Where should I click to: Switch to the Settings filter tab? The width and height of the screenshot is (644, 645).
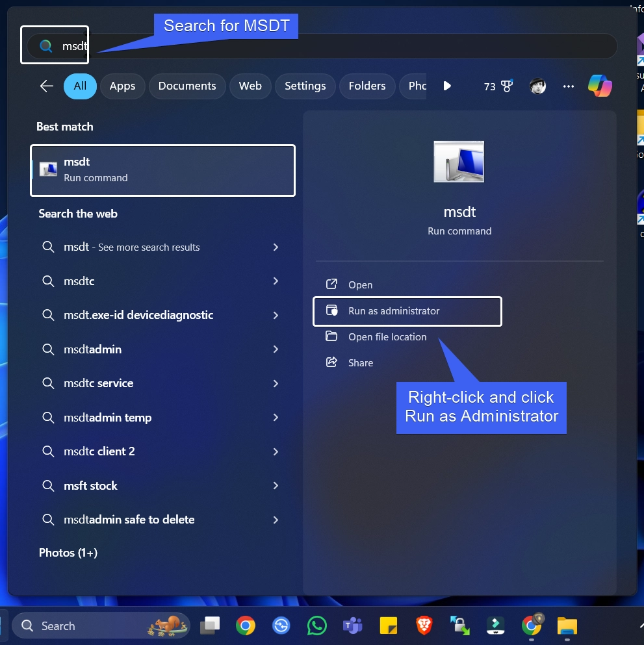pyautogui.click(x=305, y=86)
